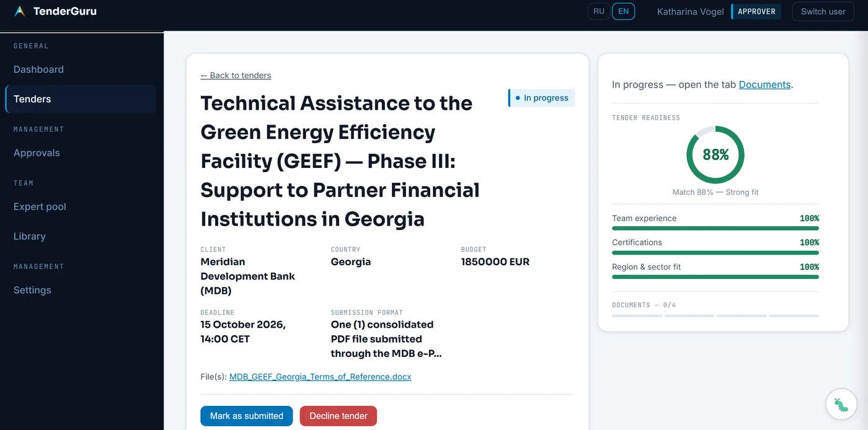
Task: Click the Documents 0/4 progress segments
Action: [715, 316]
